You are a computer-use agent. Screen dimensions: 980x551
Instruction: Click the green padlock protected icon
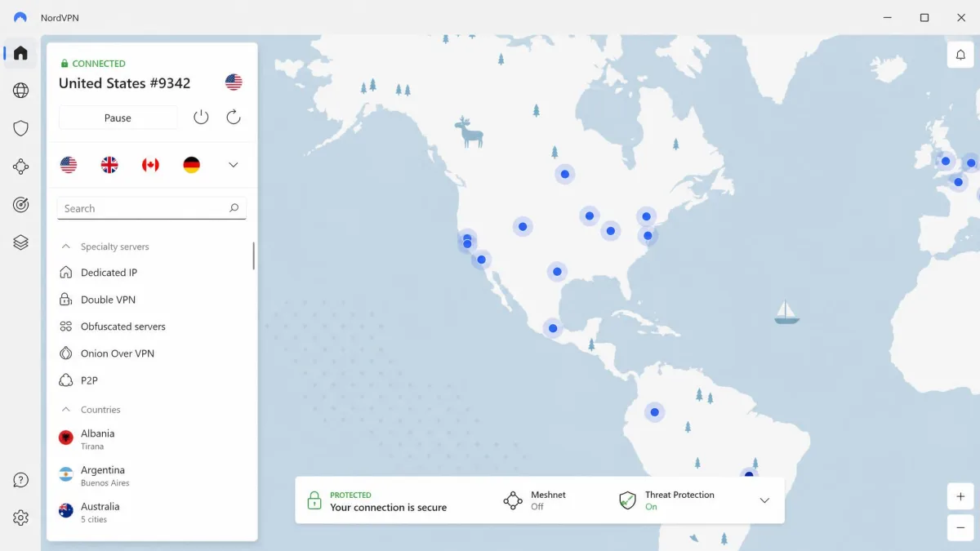(314, 500)
